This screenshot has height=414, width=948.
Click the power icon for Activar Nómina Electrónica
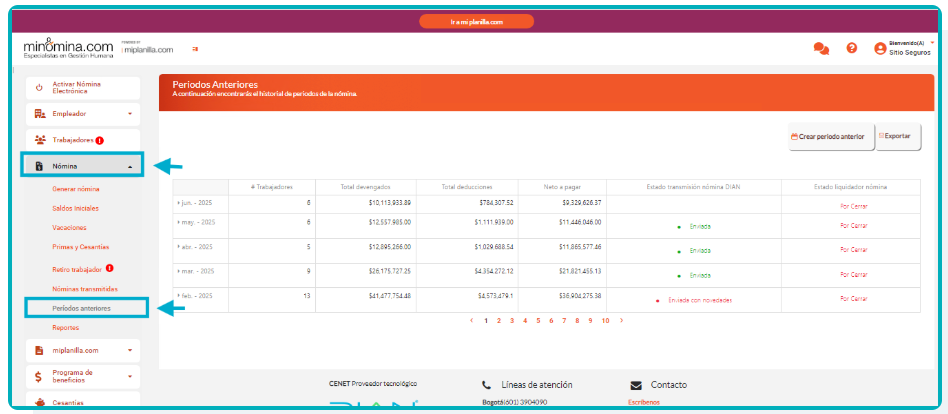pos(39,87)
